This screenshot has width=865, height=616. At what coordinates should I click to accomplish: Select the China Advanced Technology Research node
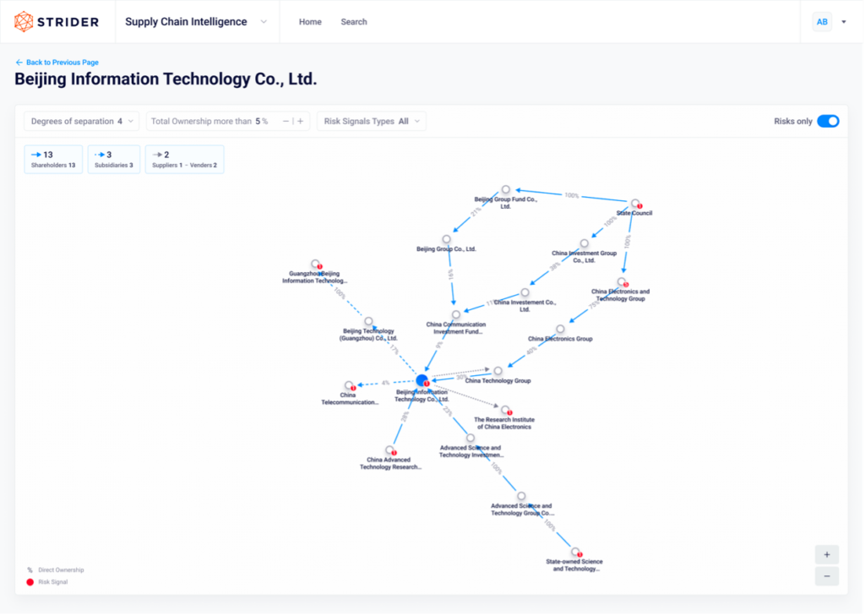coord(389,449)
